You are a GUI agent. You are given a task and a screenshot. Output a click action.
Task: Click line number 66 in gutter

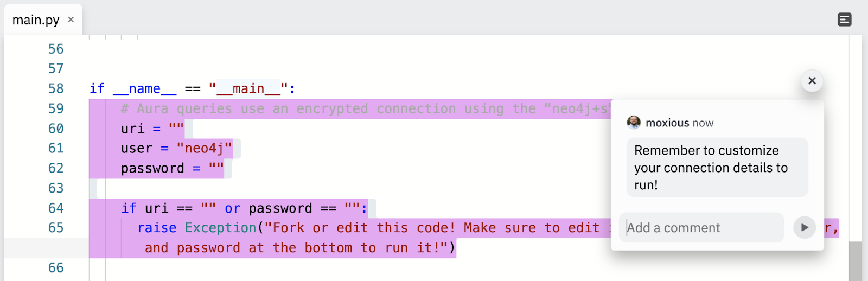point(56,268)
